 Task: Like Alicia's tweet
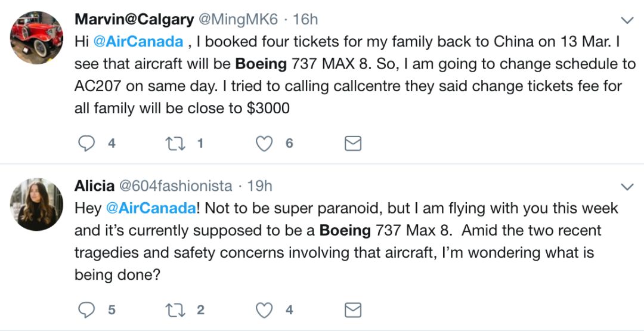(x=264, y=310)
